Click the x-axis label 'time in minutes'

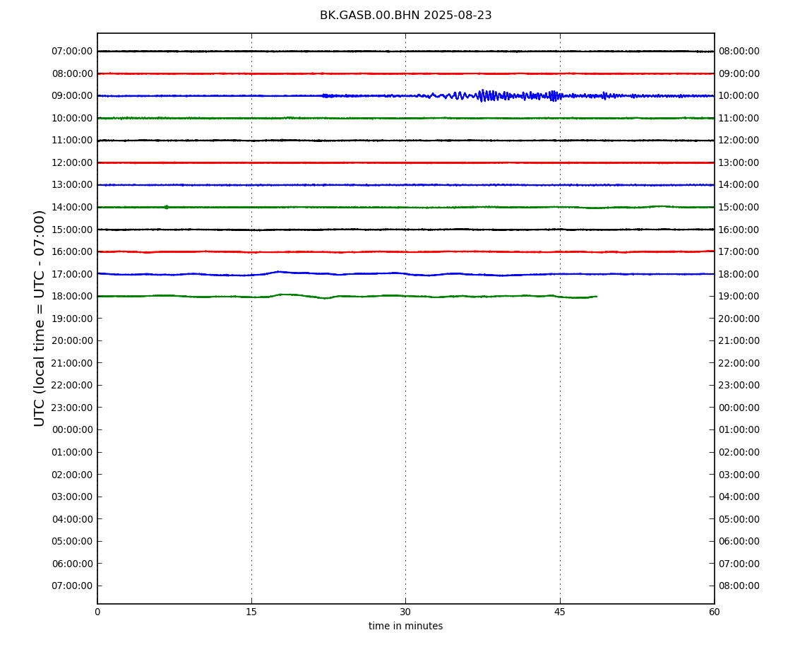click(405, 626)
